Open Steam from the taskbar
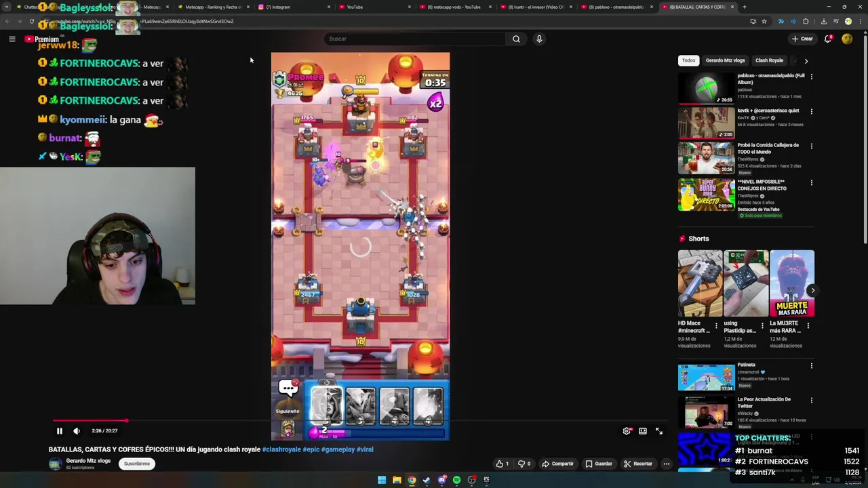The image size is (868, 488). pos(427,480)
